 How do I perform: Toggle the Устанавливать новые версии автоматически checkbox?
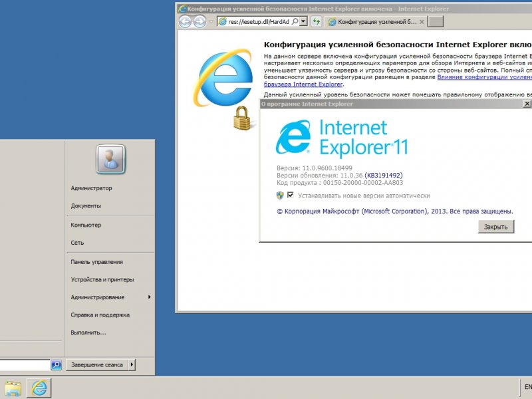[x=291, y=195]
